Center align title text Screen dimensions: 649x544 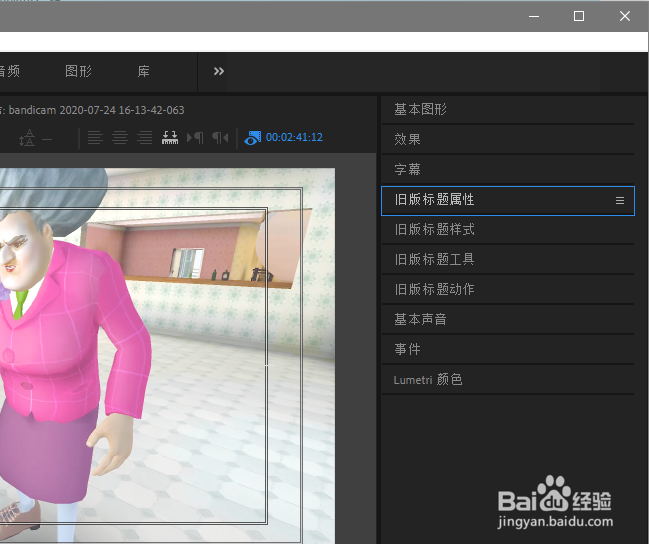120,137
